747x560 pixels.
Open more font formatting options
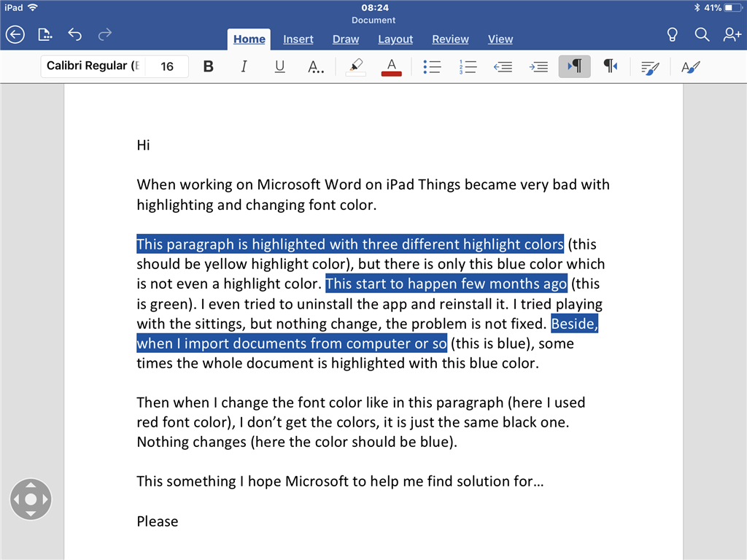tap(315, 66)
